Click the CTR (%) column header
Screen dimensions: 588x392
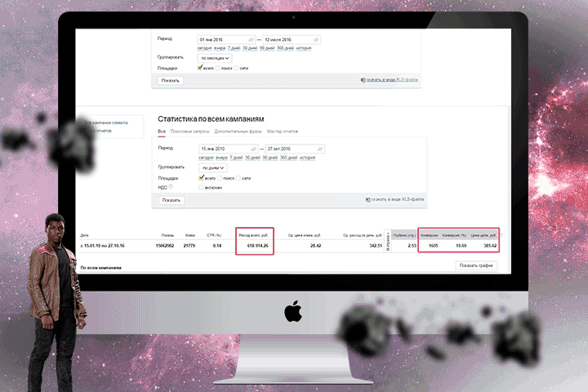coord(214,235)
